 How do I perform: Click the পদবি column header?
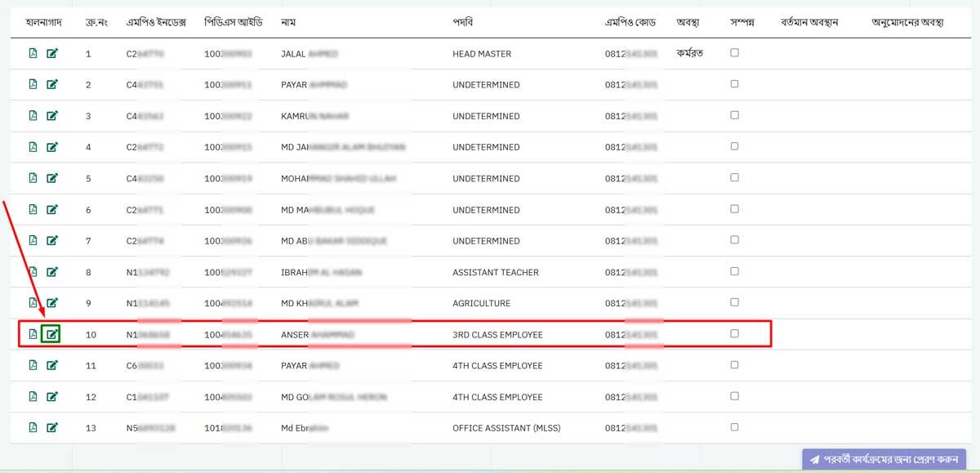tap(463, 23)
